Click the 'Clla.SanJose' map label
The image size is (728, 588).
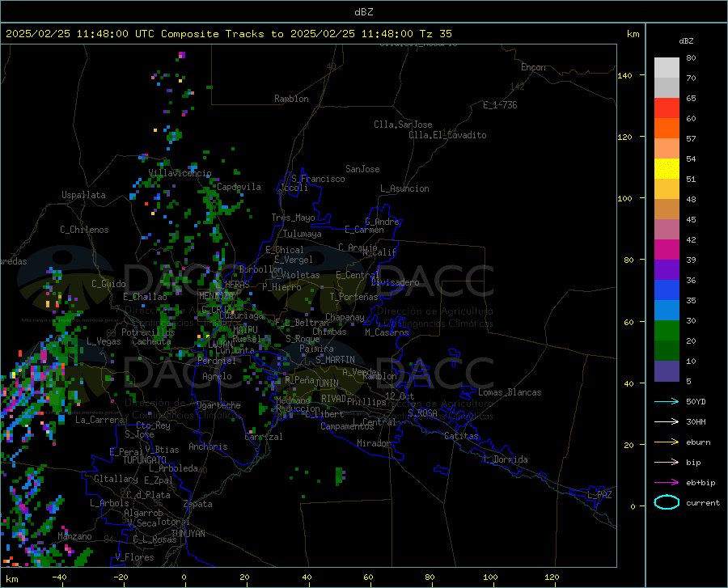click(403, 125)
